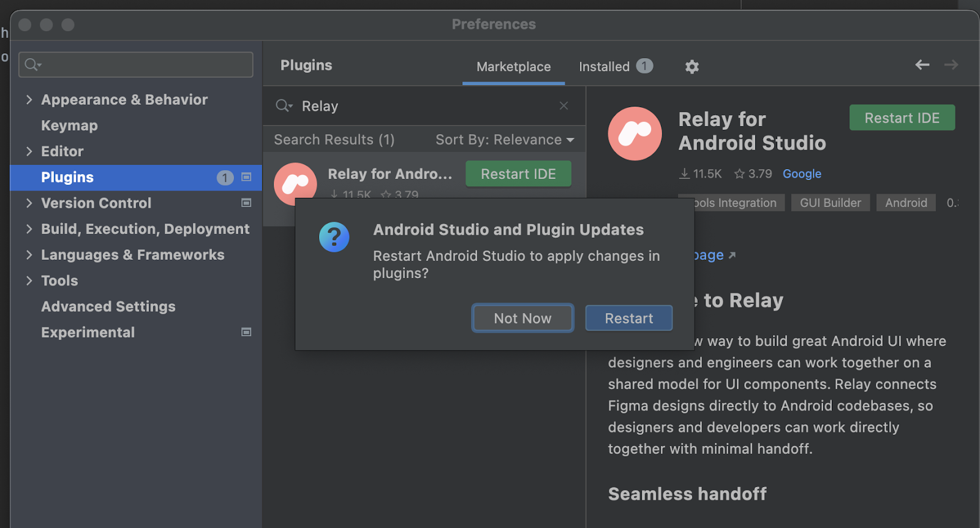Click Relay plugin logo in search results
Screen dimensions: 980x528
[295, 183]
